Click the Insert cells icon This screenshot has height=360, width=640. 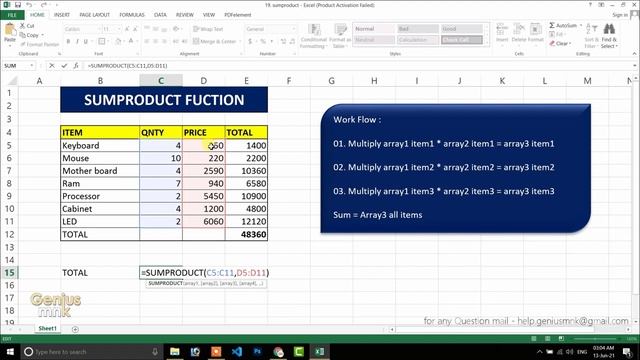502,29
